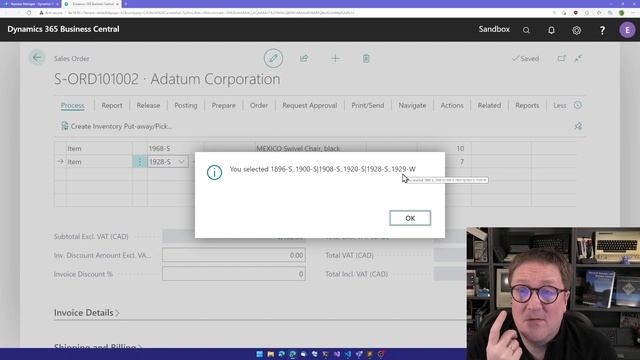640x360 pixels.
Task: Expand Shipping and Billing section
Action: click(x=98, y=347)
